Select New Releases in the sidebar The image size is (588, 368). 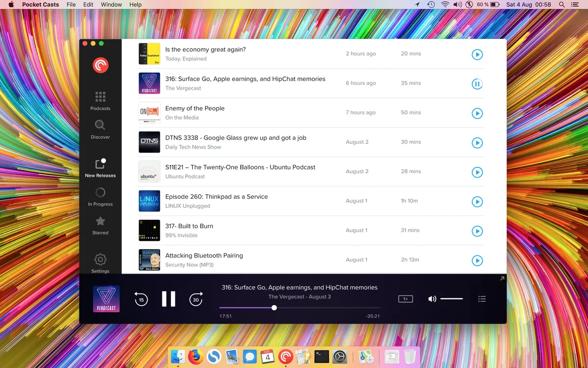point(100,167)
